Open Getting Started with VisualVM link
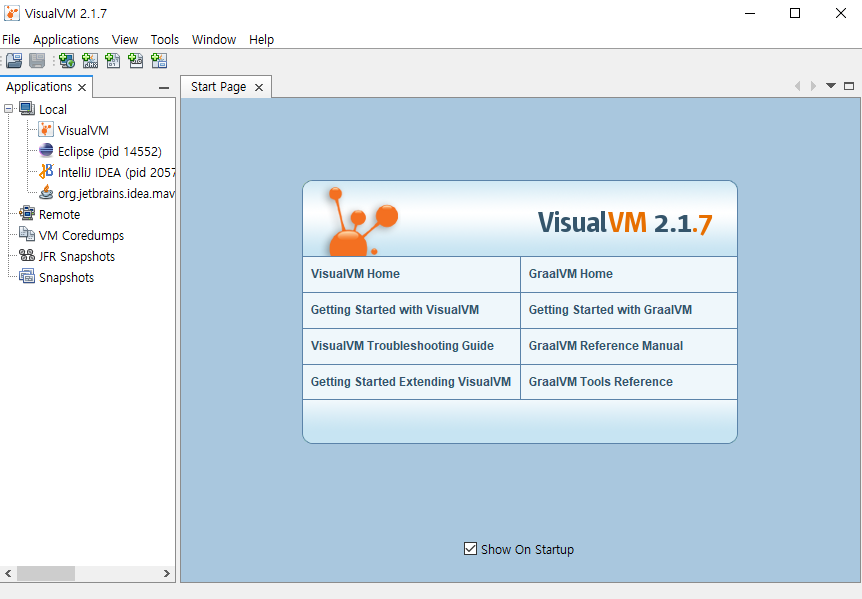 (x=395, y=310)
